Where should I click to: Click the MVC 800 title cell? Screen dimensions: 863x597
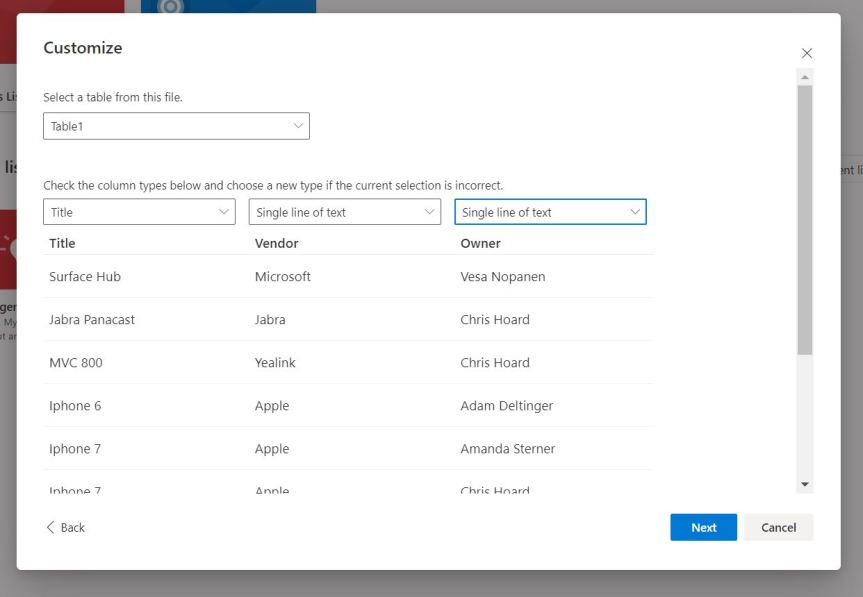pos(76,363)
